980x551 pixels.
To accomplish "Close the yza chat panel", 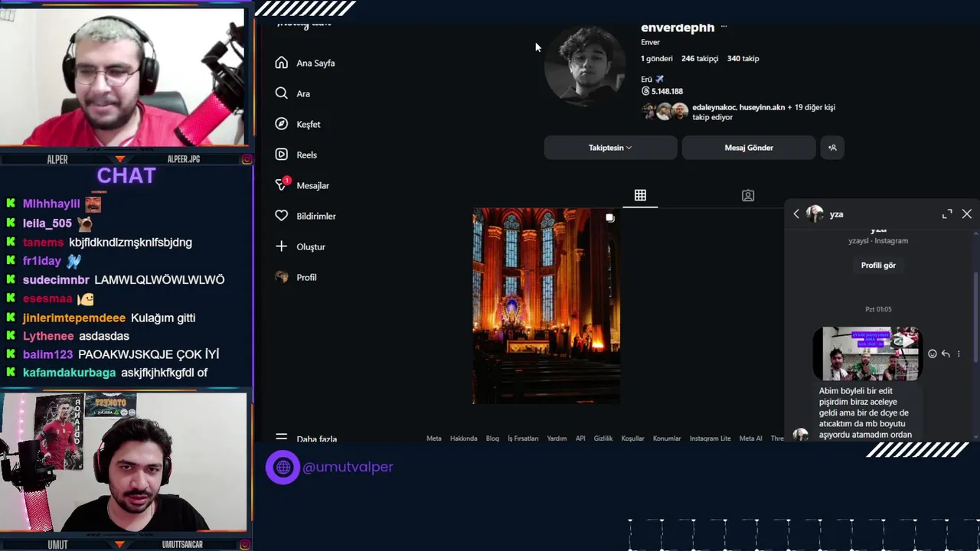I will click(967, 214).
